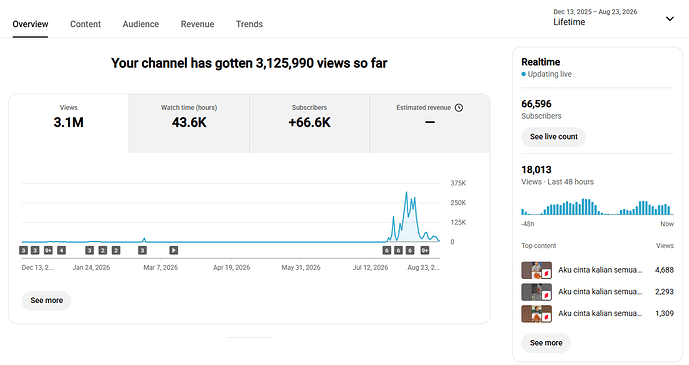Select the Estimated revenue metric card

[430, 123]
